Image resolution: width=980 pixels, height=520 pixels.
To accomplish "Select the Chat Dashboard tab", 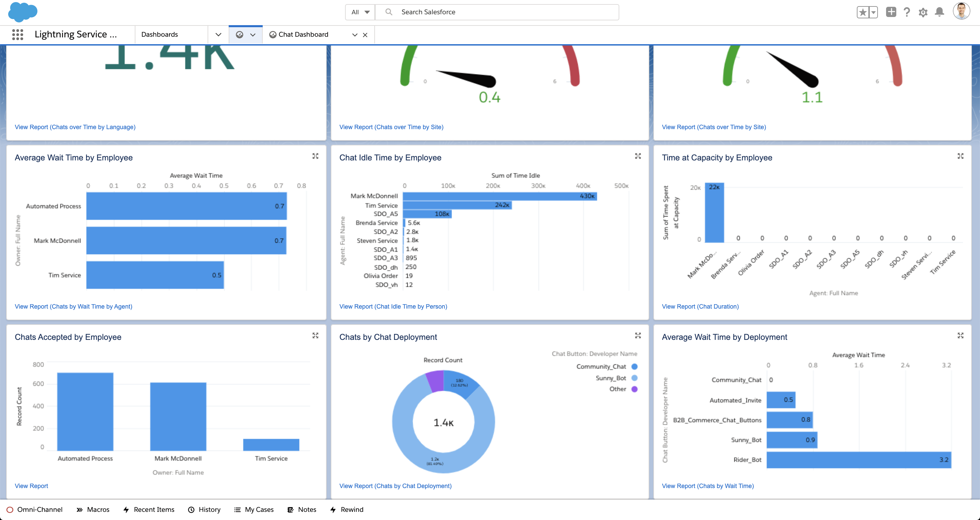I will click(x=303, y=35).
